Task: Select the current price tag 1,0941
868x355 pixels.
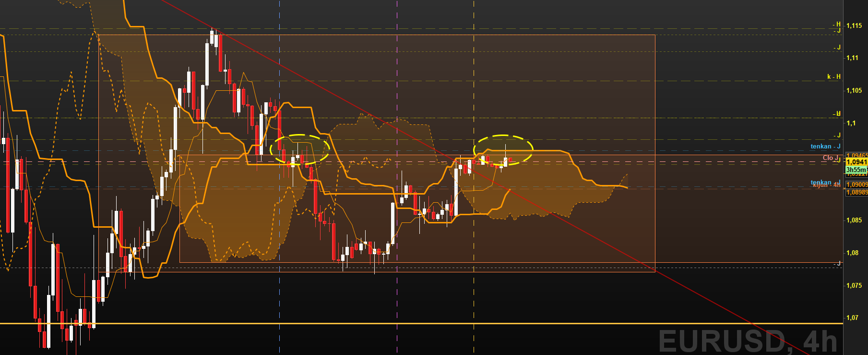Action: coord(856,162)
